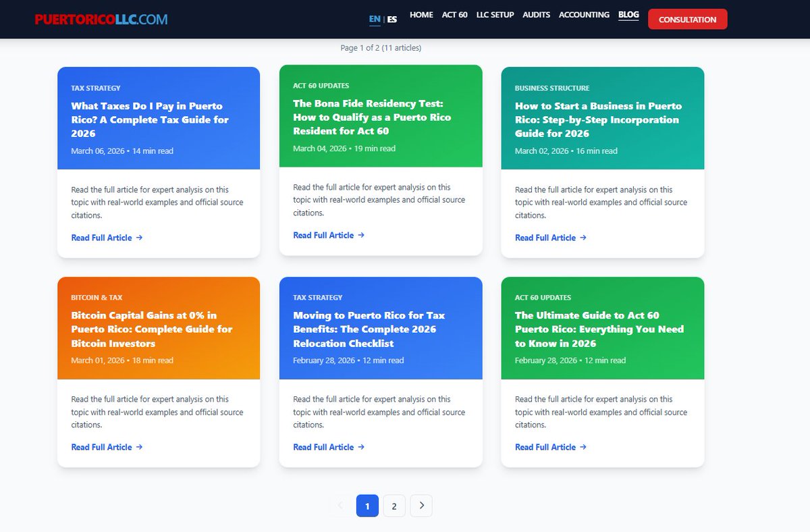Open the ACT 60 menu item
810x532 pixels.
pyautogui.click(x=455, y=15)
